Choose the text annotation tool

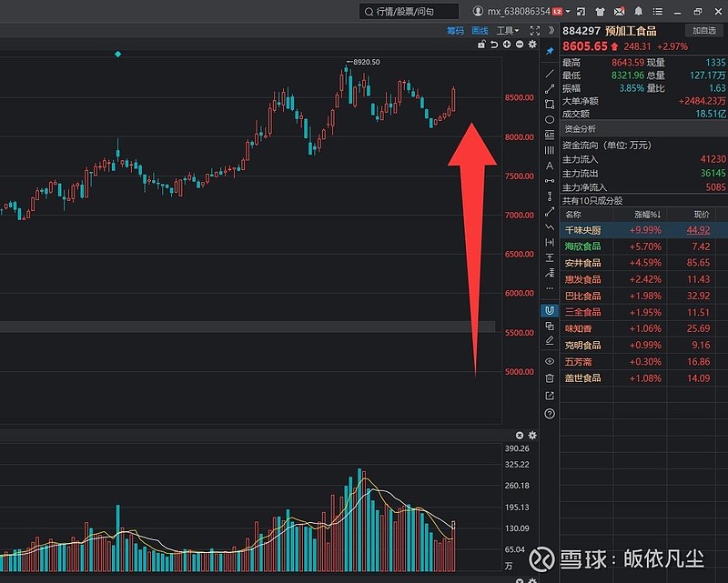(x=550, y=166)
